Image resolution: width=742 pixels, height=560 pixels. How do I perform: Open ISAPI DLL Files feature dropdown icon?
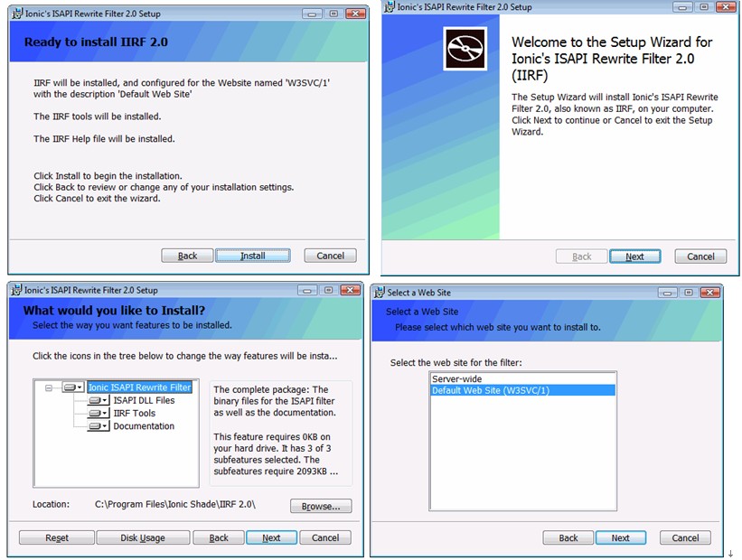[x=99, y=400]
